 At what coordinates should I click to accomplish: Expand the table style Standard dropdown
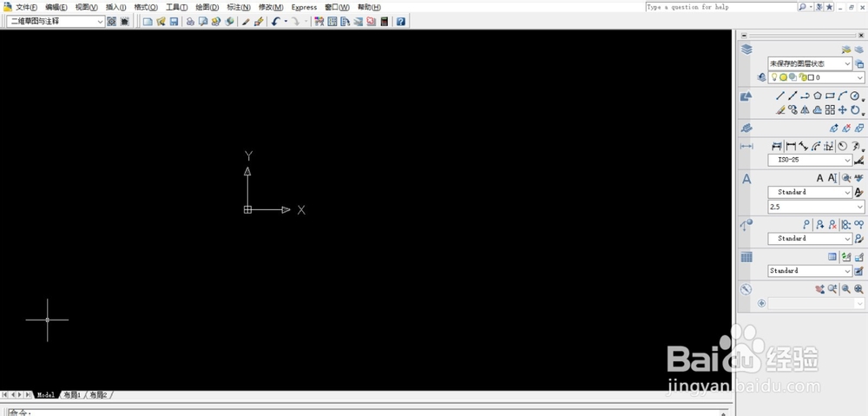coord(847,271)
